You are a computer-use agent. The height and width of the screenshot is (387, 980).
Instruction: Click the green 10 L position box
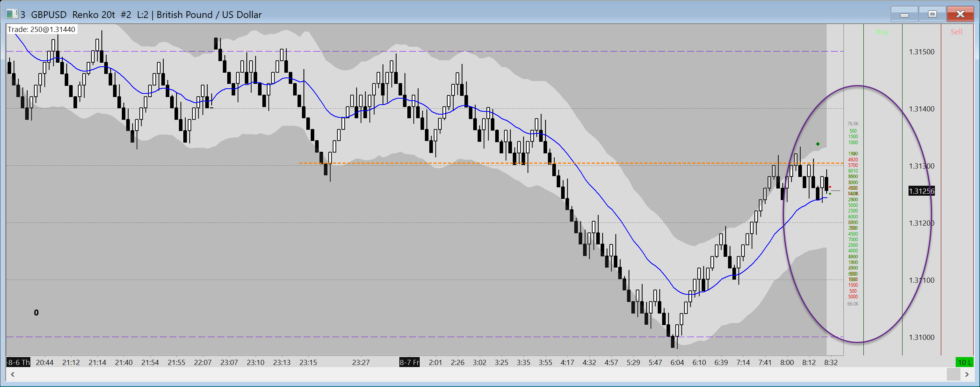964,362
